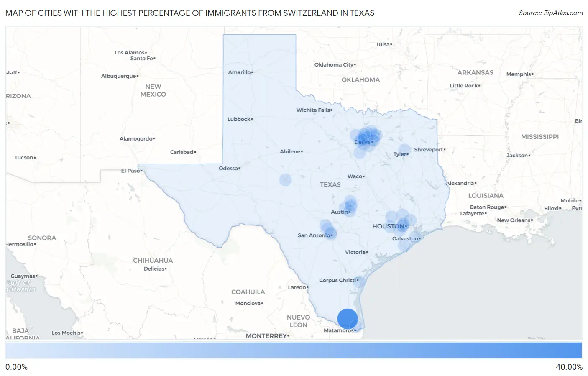Click the Tulsa city label
Viewport: 588px width, 376px height.
(383, 44)
